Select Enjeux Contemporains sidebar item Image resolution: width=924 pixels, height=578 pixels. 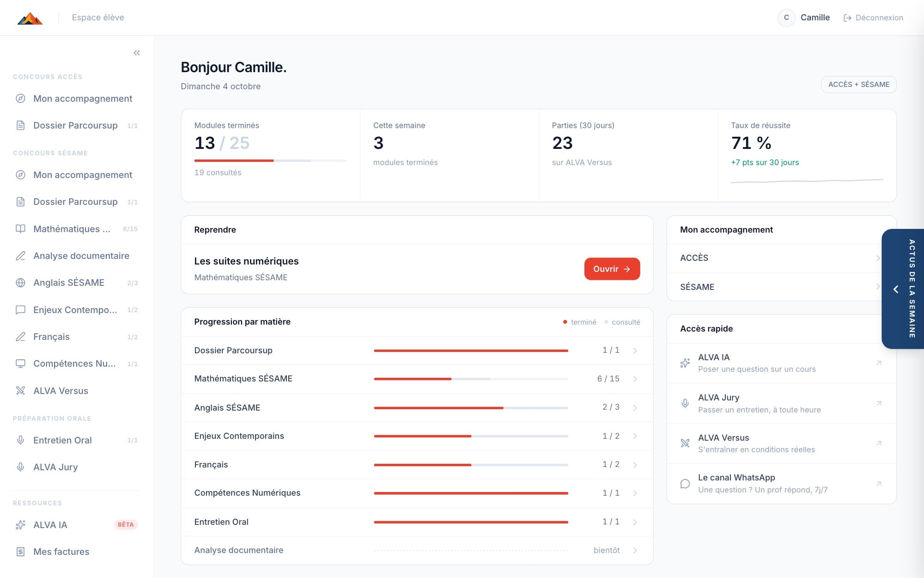point(77,310)
